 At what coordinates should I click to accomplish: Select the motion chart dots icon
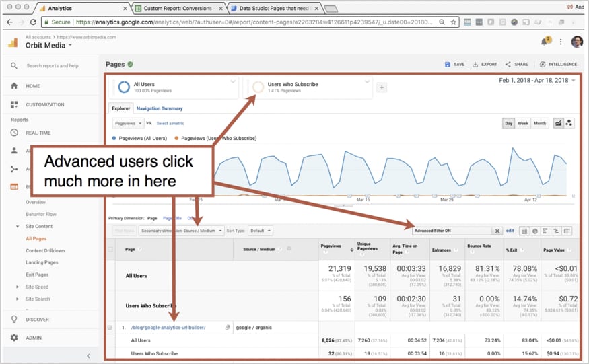[569, 123]
